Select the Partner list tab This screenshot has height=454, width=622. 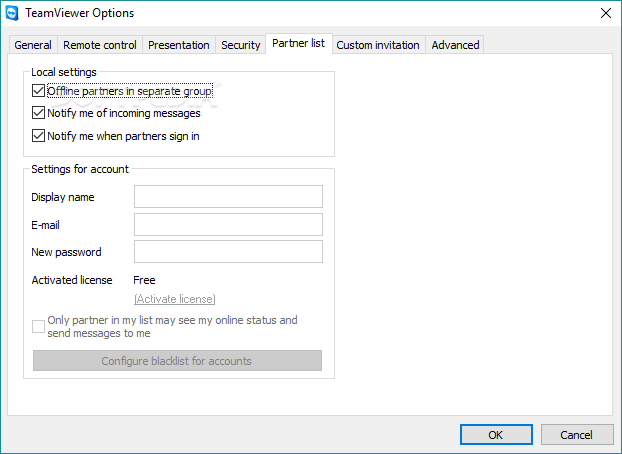click(298, 43)
